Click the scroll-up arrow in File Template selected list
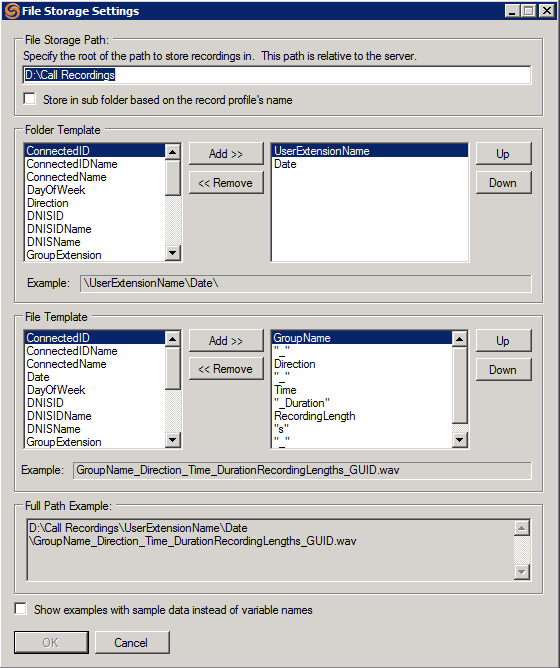This screenshot has width=560, height=668. (459, 339)
